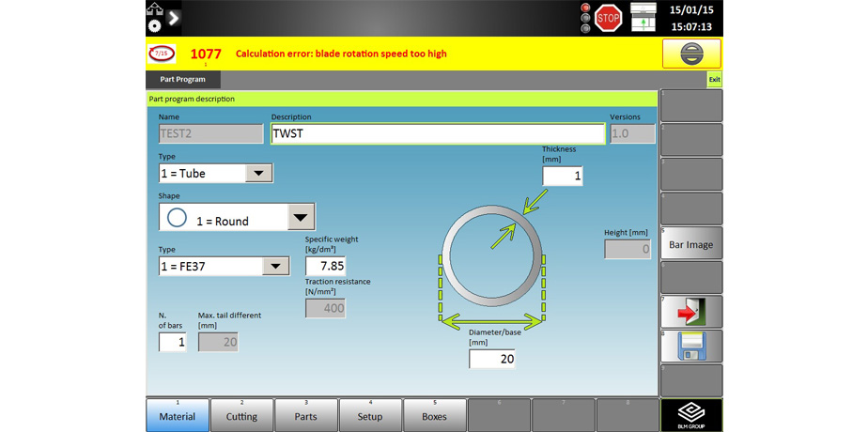Open the machine door status icon
Image resolution: width=868 pixels, height=432 pixels.
tap(643, 17)
